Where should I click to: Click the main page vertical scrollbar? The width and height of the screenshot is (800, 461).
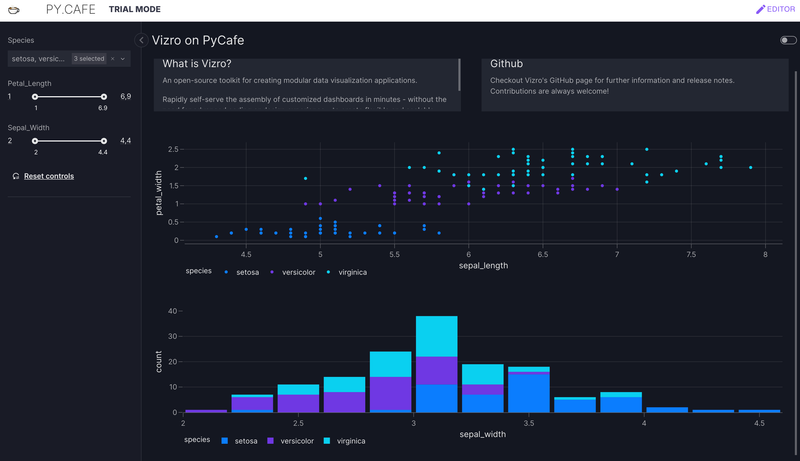pyautogui.click(x=796, y=263)
